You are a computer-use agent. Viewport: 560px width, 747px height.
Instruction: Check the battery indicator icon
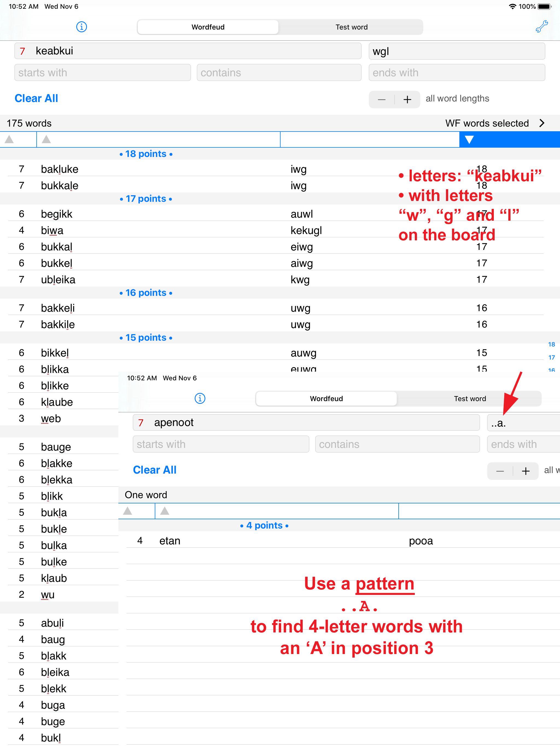(x=545, y=6)
